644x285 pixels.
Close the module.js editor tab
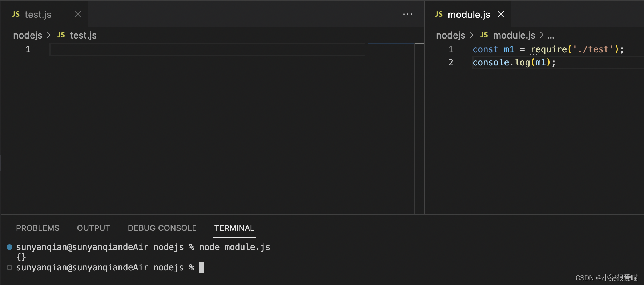[x=501, y=14]
